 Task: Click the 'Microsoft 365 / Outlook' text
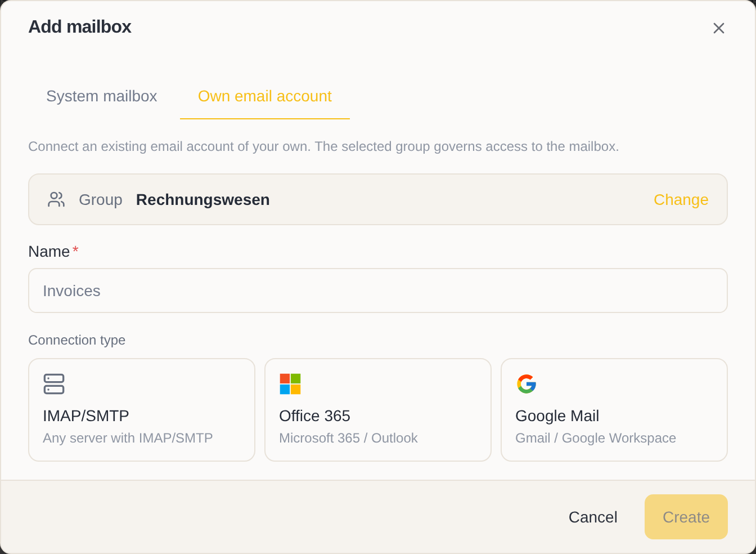(349, 438)
